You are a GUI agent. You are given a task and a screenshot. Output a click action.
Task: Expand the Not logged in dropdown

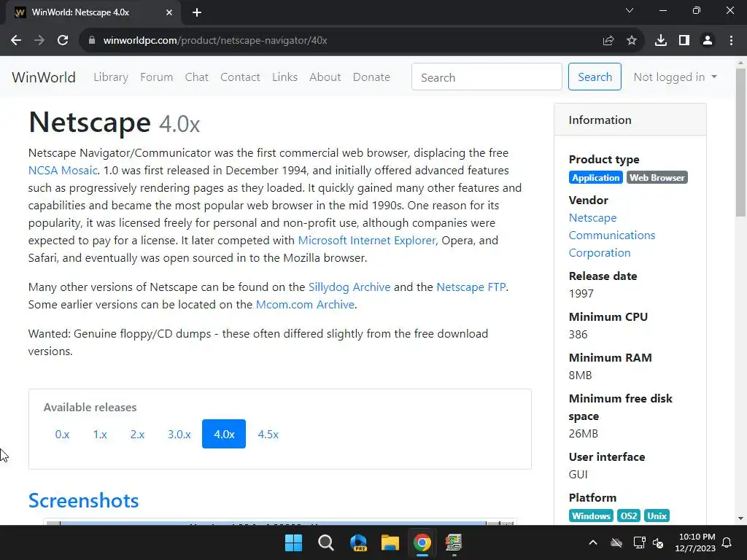tap(675, 77)
